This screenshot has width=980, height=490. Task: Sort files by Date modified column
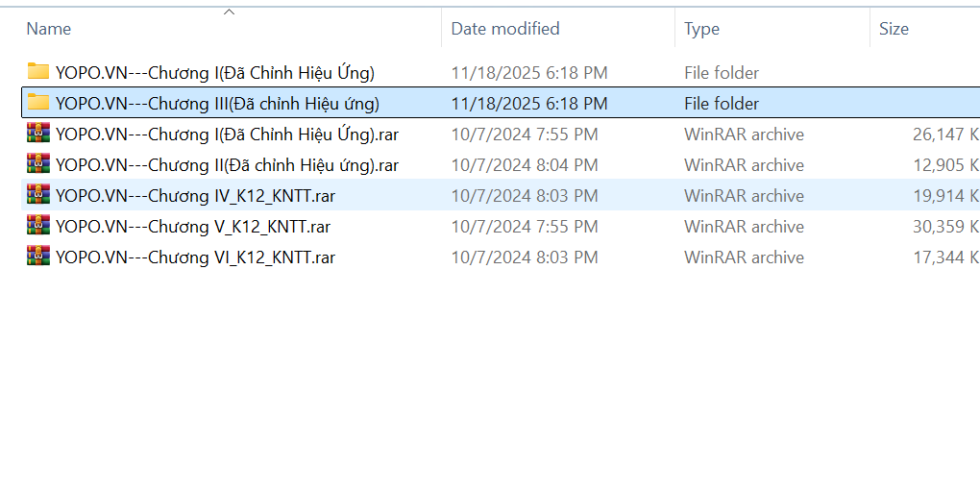tap(505, 29)
